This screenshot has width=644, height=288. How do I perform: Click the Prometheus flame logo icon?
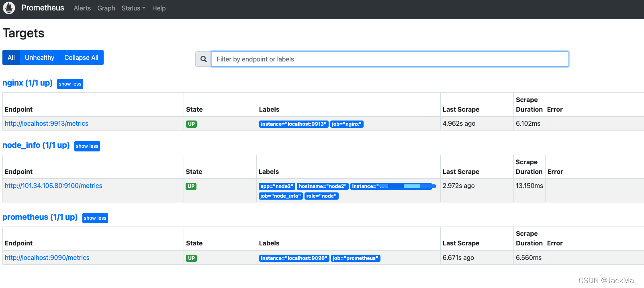point(9,8)
